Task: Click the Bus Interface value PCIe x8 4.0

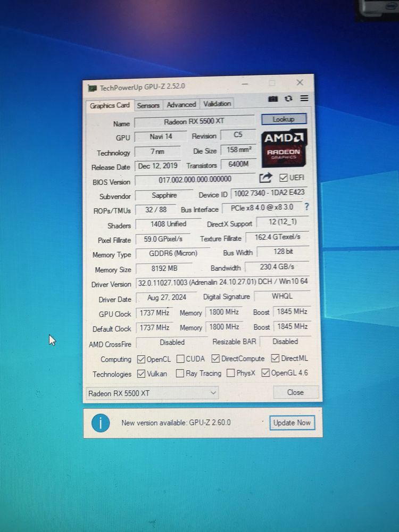Action: (262, 207)
